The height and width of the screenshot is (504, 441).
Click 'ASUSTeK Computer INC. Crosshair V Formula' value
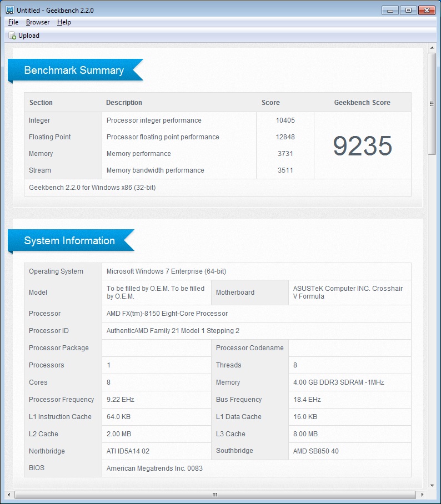pyautogui.click(x=348, y=292)
